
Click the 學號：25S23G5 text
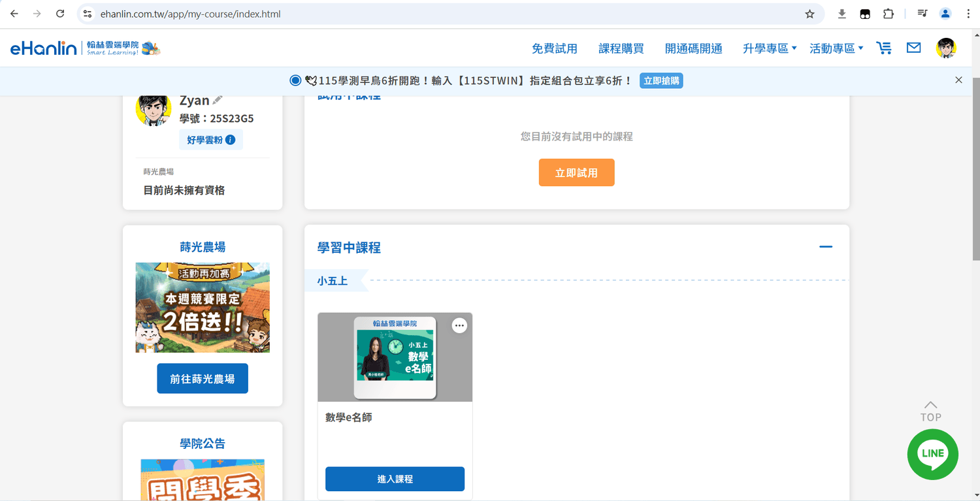(x=216, y=118)
